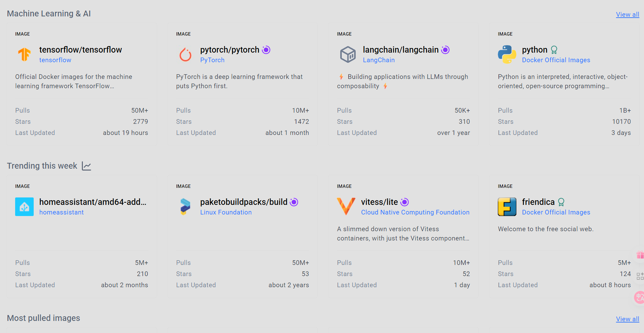
Task: Click the Vitess orange V logo
Action: tap(346, 207)
